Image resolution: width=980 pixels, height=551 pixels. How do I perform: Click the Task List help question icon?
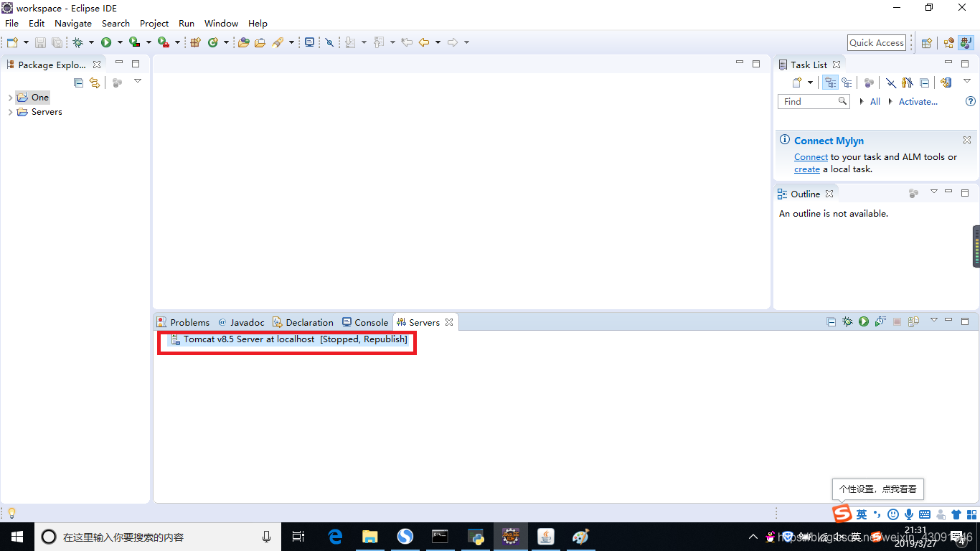point(971,102)
